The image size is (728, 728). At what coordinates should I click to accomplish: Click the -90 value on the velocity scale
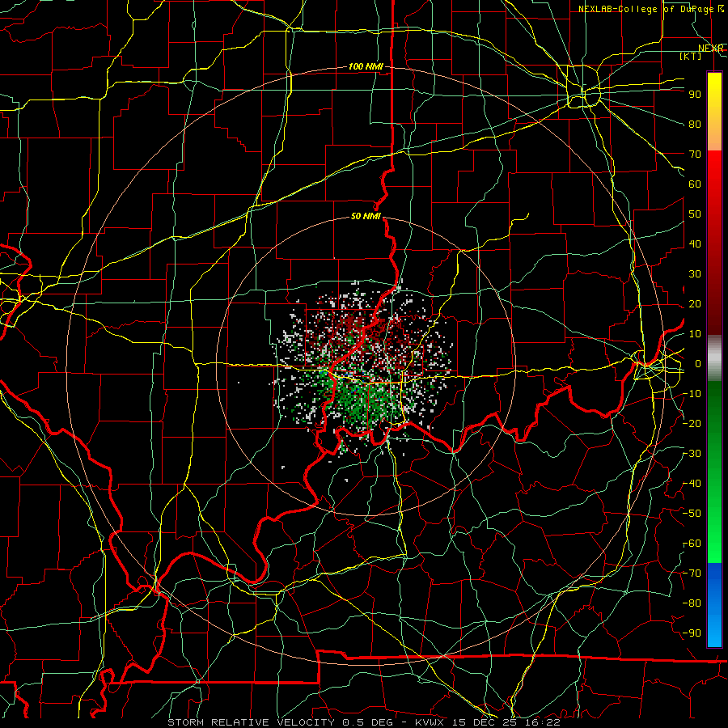point(692,633)
